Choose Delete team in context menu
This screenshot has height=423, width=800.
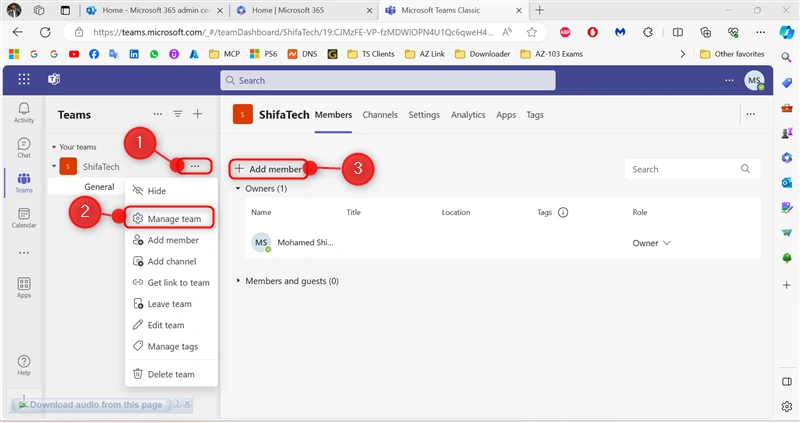[171, 374]
